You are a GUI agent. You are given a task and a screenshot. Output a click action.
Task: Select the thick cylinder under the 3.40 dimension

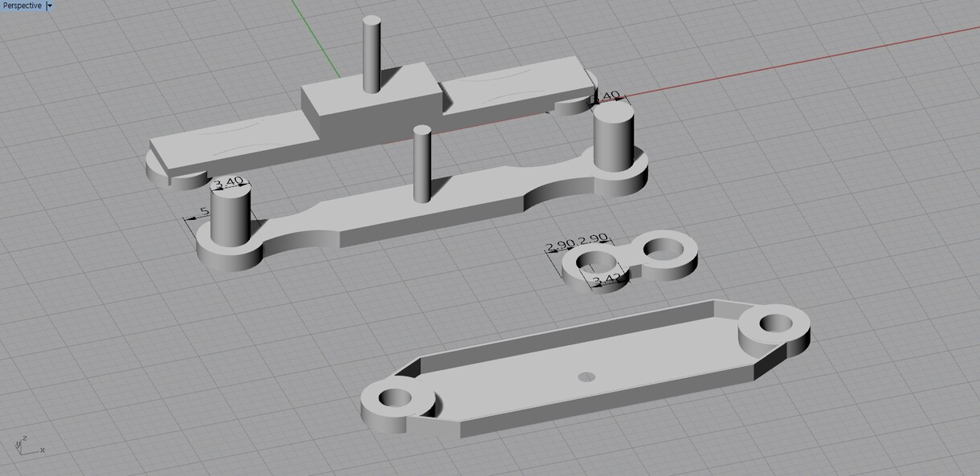click(229, 215)
